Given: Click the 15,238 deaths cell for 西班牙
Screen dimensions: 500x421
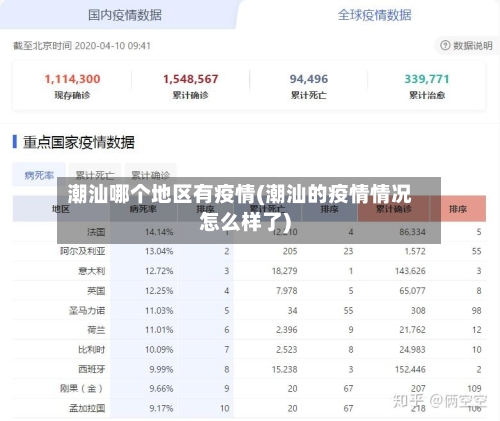Looking at the screenshot, I should [284, 369].
